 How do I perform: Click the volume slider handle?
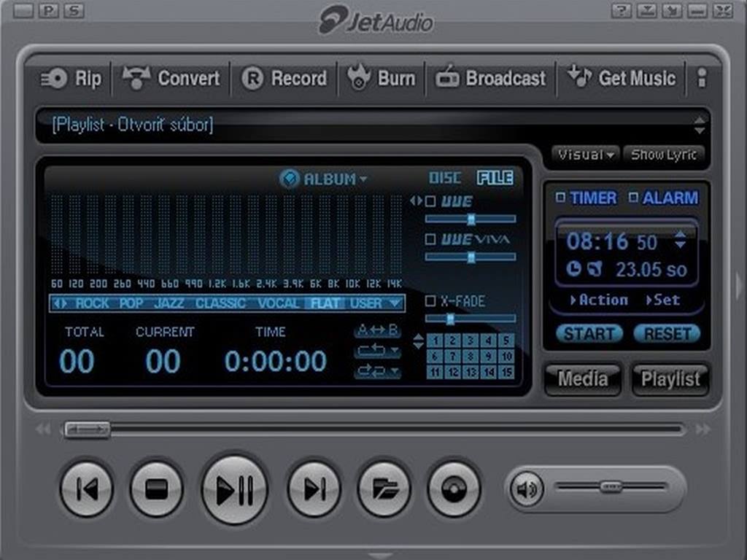(x=611, y=486)
